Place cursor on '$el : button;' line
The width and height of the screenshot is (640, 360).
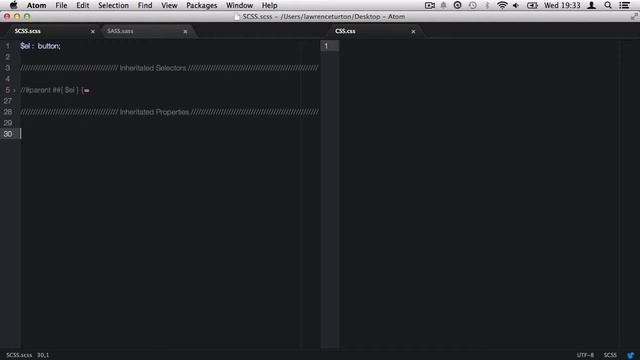click(x=40, y=46)
